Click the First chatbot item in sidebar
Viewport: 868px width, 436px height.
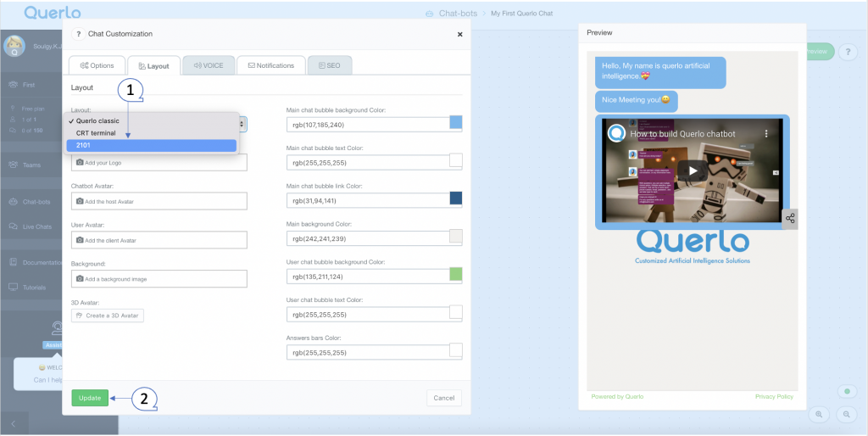click(x=29, y=85)
